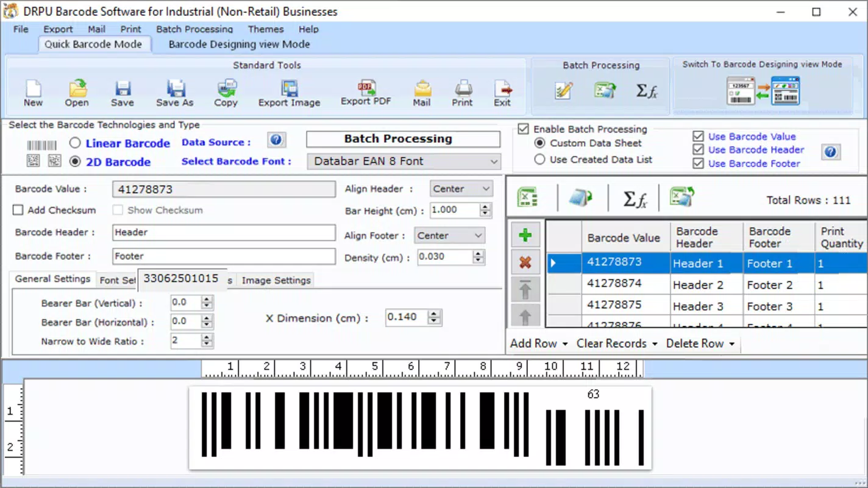Click the Bar Height spinner arrows

[485, 210]
